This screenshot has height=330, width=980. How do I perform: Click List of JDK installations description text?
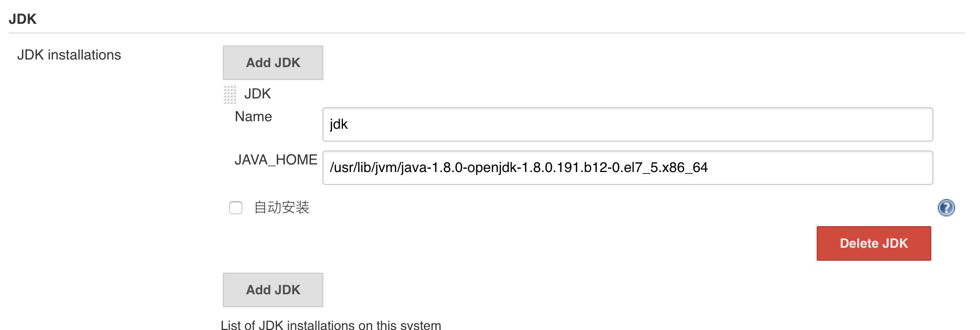click(x=331, y=325)
